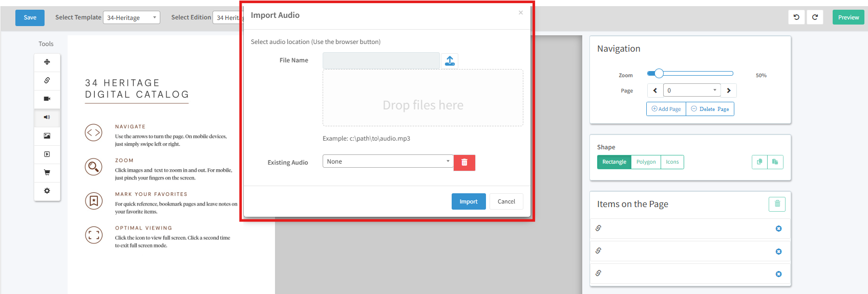Open the Existing Audio dropdown
The image size is (868, 294).
tap(388, 162)
